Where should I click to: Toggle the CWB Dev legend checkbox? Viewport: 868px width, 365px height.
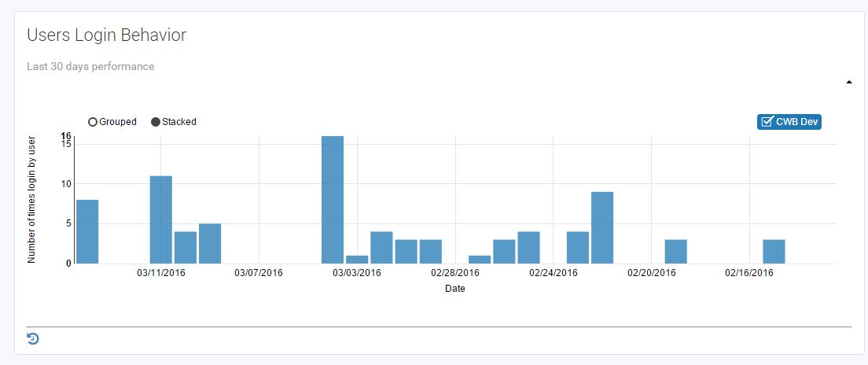coord(789,122)
